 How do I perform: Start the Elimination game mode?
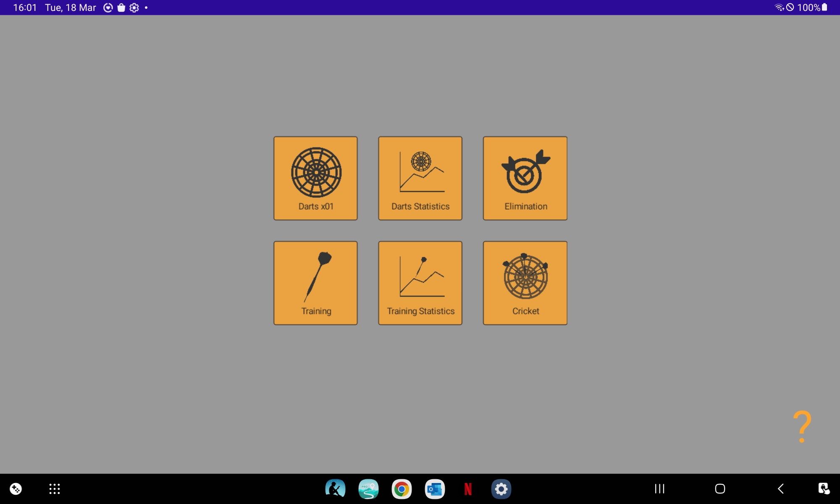click(x=525, y=178)
